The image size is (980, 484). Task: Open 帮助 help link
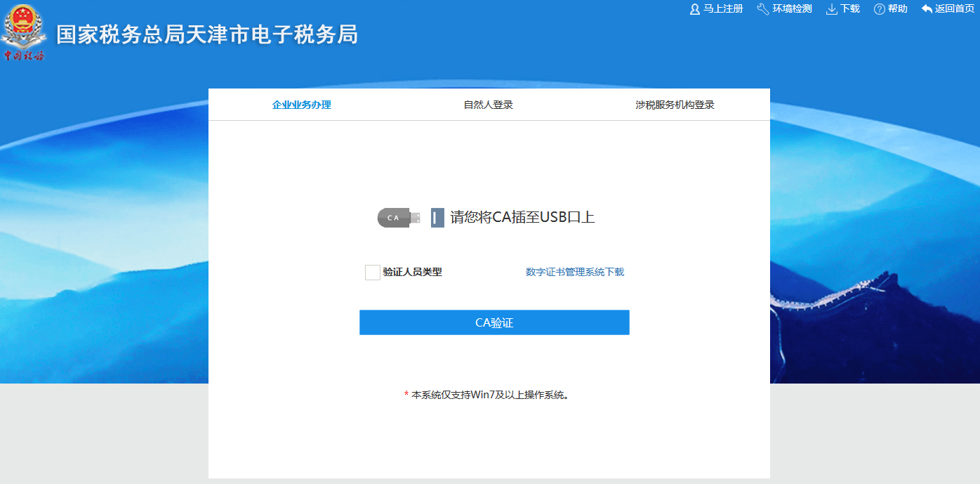(897, 9)
